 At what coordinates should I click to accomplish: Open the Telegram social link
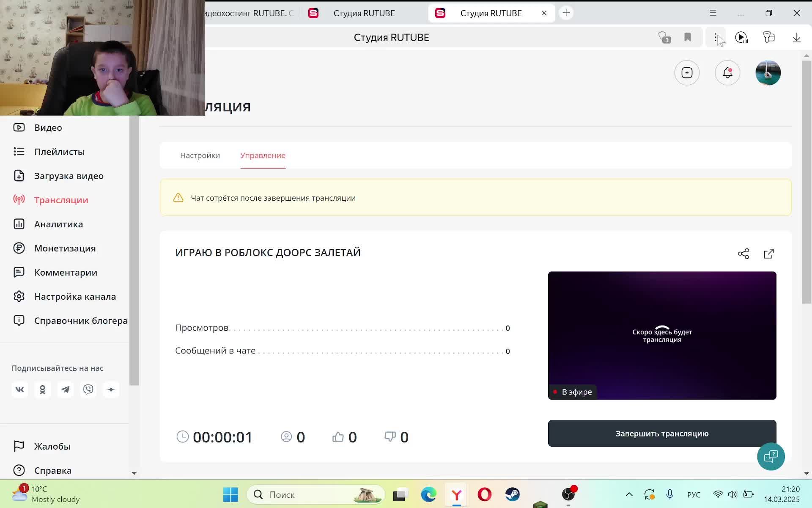coord(65,389)
